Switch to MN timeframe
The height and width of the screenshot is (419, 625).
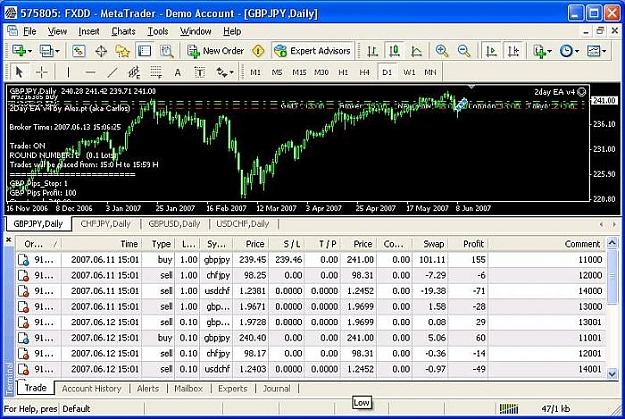(x=430, y=72)
